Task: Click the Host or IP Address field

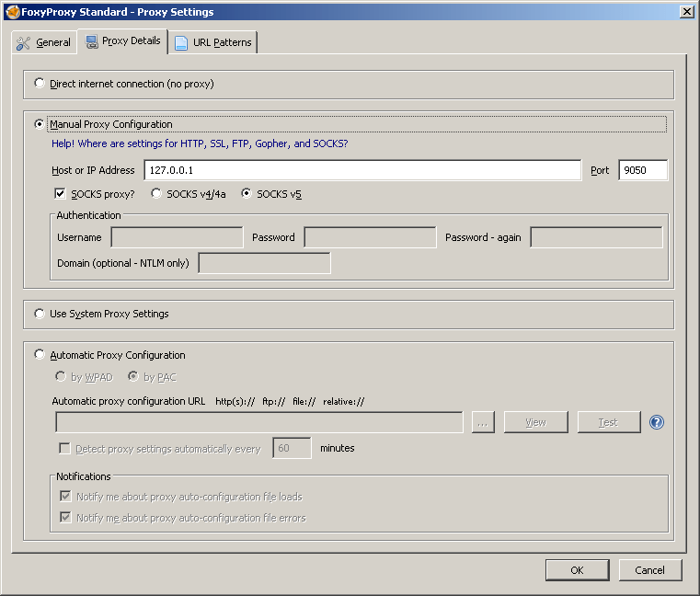Action: (x=362, y=170)
